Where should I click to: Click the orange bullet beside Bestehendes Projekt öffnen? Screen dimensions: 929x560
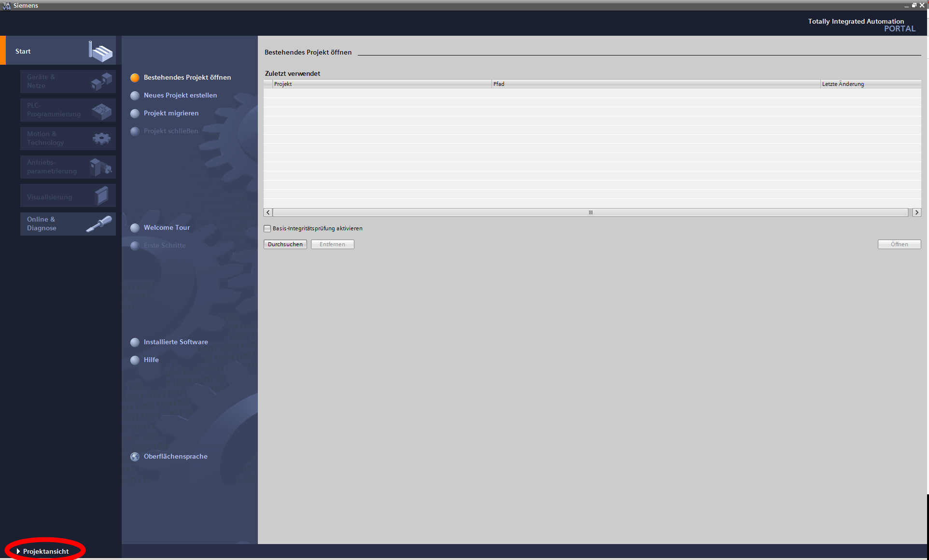click(135, 78)
